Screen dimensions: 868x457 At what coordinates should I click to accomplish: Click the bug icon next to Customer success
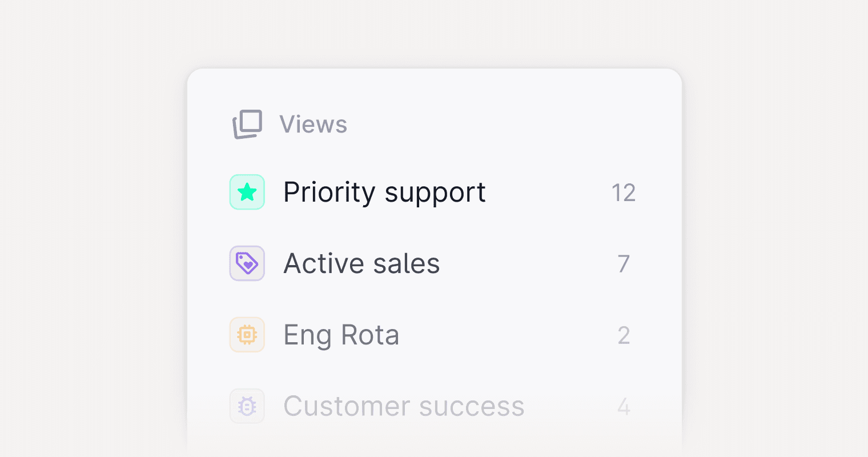coord(247,406)
